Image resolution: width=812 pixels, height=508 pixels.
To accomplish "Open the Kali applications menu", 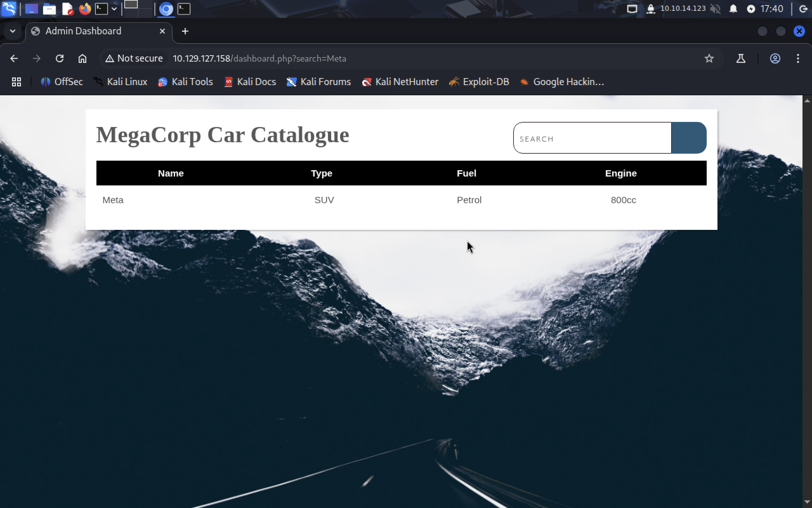I will (x=9, y=9).
